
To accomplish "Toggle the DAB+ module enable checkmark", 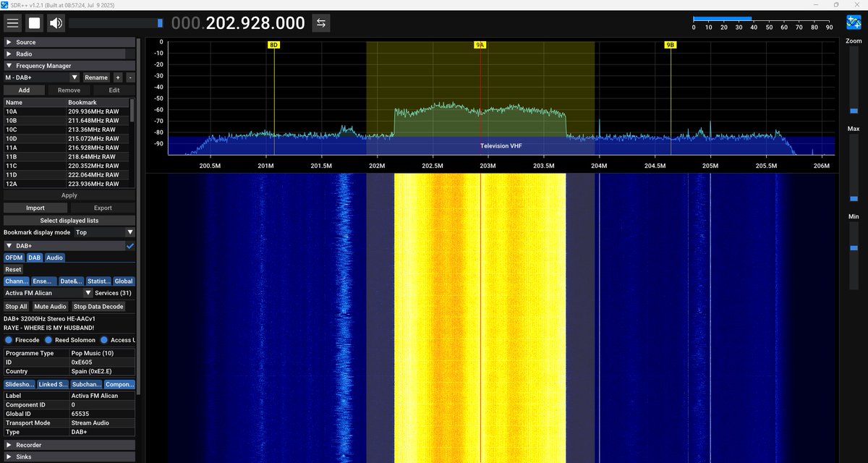I will pos(130,246).
